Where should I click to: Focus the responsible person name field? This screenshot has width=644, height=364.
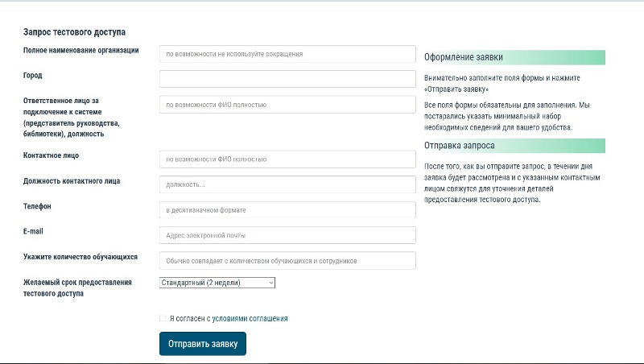pos(287,105)
